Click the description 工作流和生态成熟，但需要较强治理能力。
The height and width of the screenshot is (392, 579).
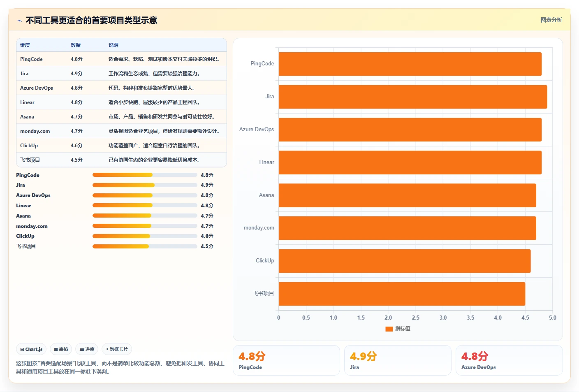click(x=155, y=74)
